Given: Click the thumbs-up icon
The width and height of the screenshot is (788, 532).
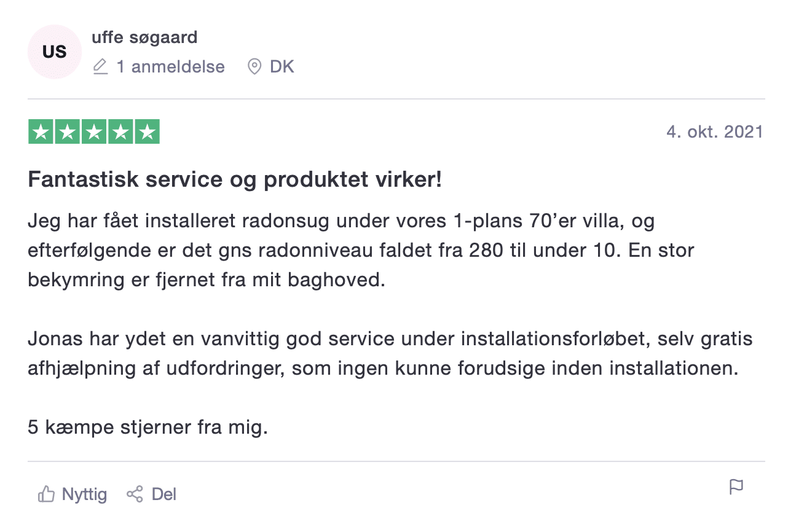Looking at the screenshot, I should 46,494.
